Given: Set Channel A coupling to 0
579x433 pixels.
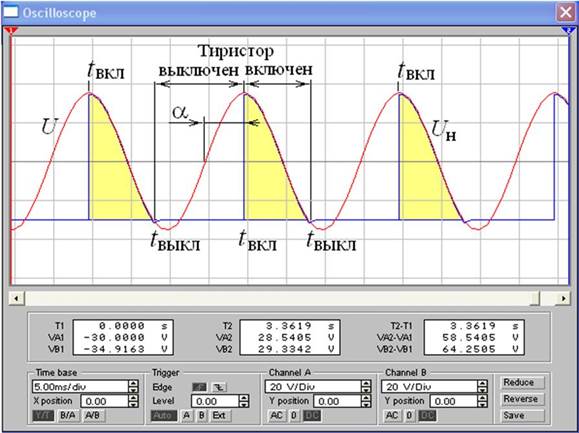Looking at the screenshot, I should click(294, 415).
